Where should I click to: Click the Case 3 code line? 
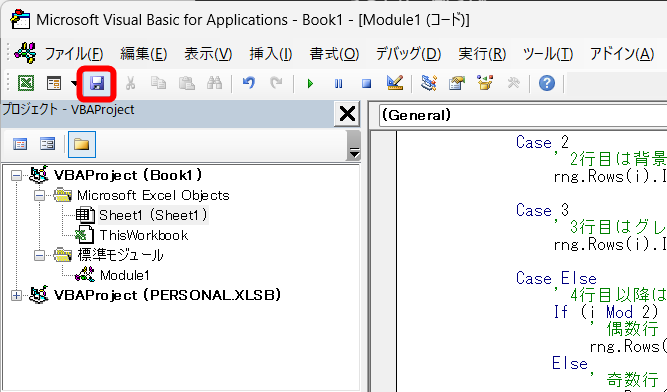[x=542, y=210]
